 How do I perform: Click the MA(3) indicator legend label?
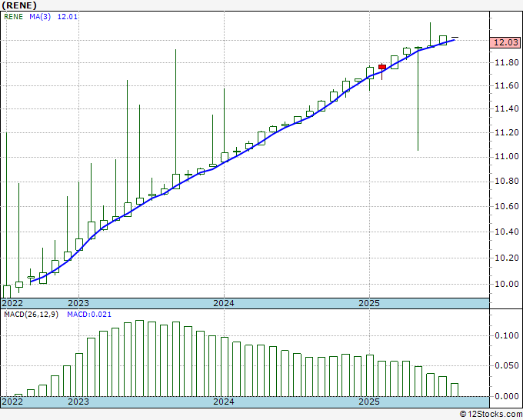[x=41, y=16]
